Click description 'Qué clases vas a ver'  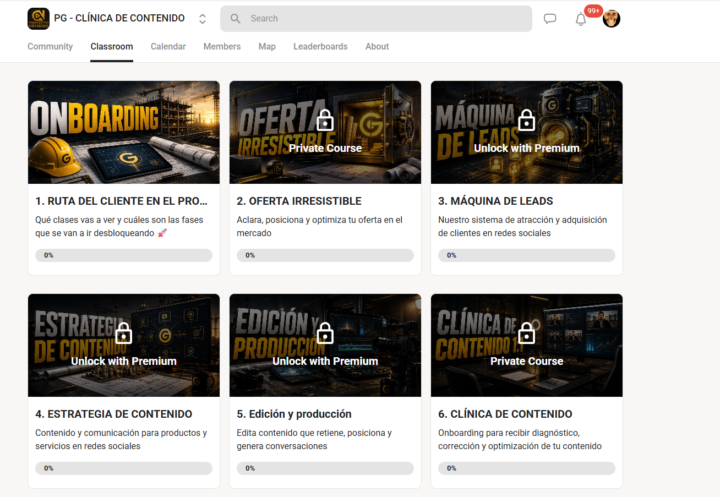tap(119, 226)
